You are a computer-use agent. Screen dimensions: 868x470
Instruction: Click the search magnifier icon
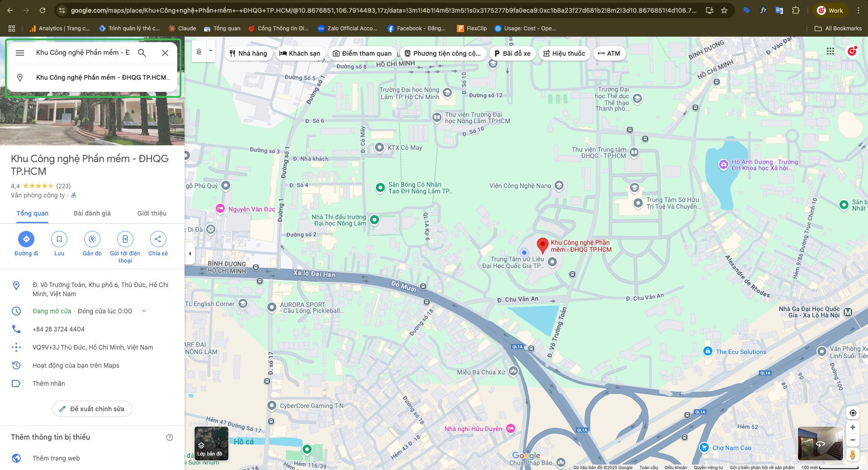tap(142, 53)
